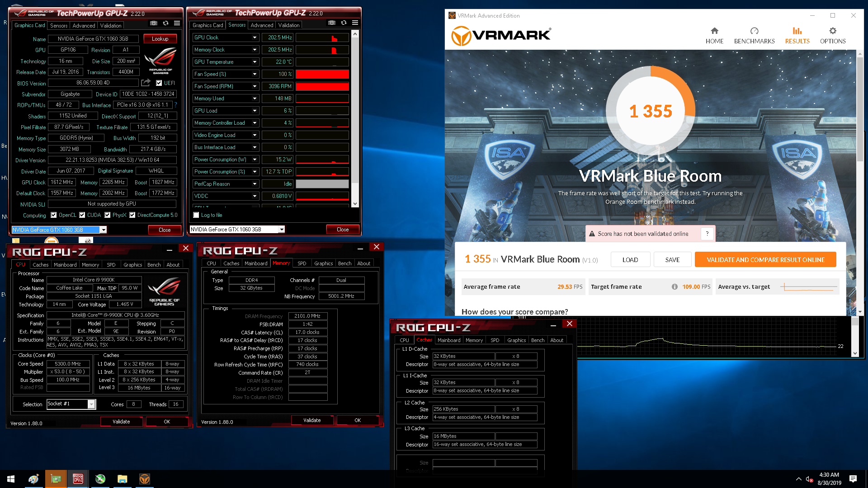This screenshot has height=488, width=868.
Task: Click refresh icon in left GPU-Z window
Action: pos(165,23)
